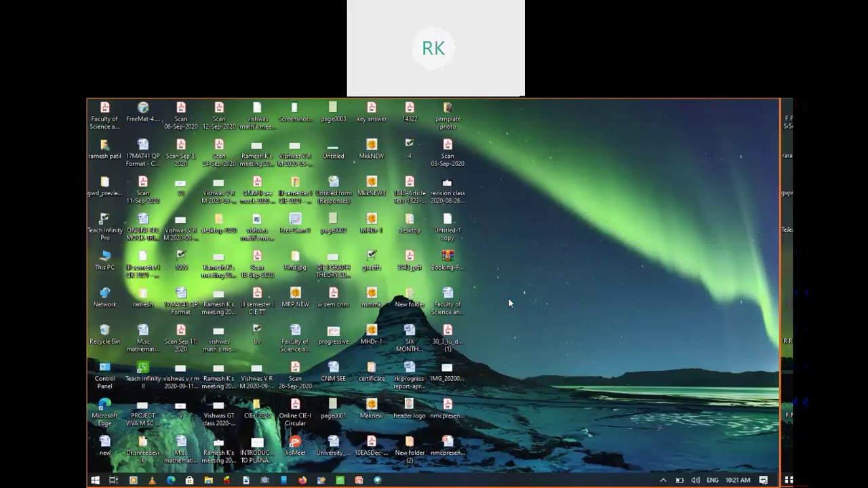868x488 pixels.
Task: Select the 'certificate' folder icon
Action: 372,371
